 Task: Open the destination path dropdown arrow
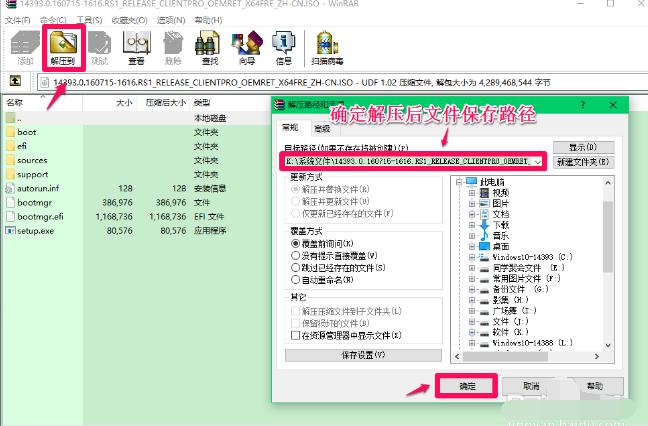539,161
